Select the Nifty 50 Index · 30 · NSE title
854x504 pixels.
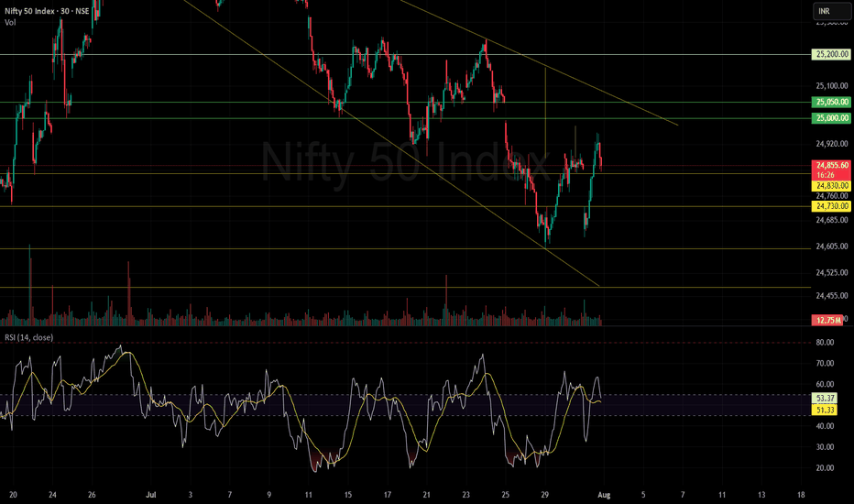pos(47,11)
